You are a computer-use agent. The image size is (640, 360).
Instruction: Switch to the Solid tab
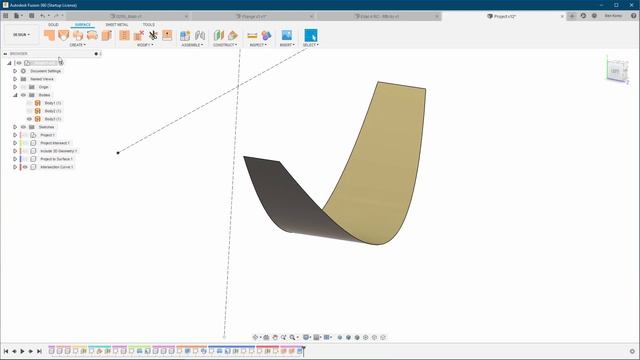pos(53,25)
